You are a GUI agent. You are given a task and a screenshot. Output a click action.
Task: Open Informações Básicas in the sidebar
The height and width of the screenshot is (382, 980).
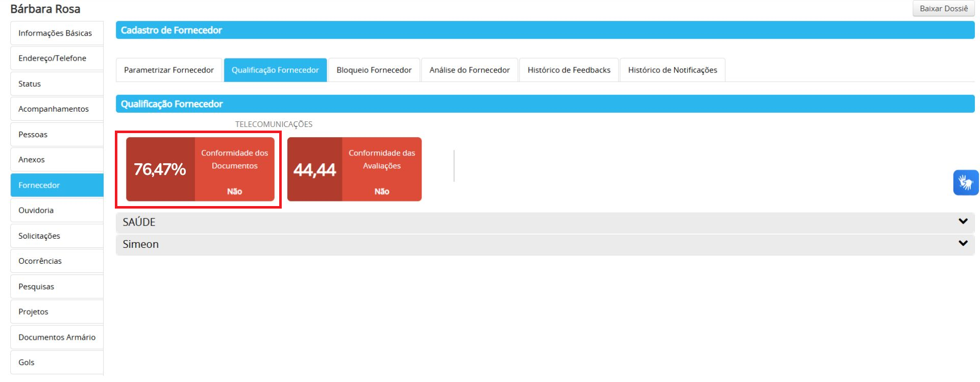(x=57, y=33)
